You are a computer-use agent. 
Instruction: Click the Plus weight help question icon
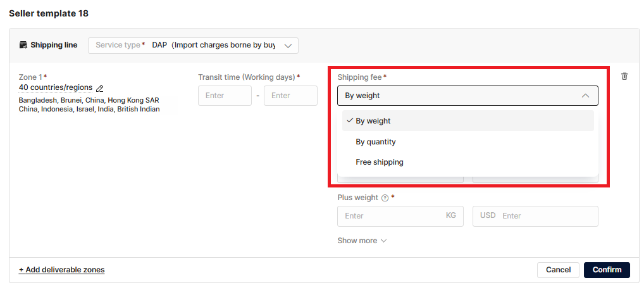coord(385,198)
